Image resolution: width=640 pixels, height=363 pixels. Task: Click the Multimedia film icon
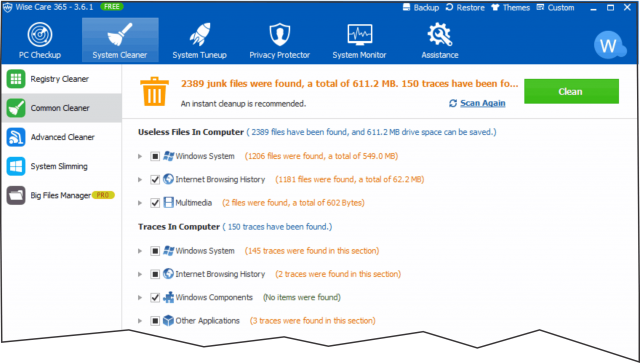click(168, 203)
